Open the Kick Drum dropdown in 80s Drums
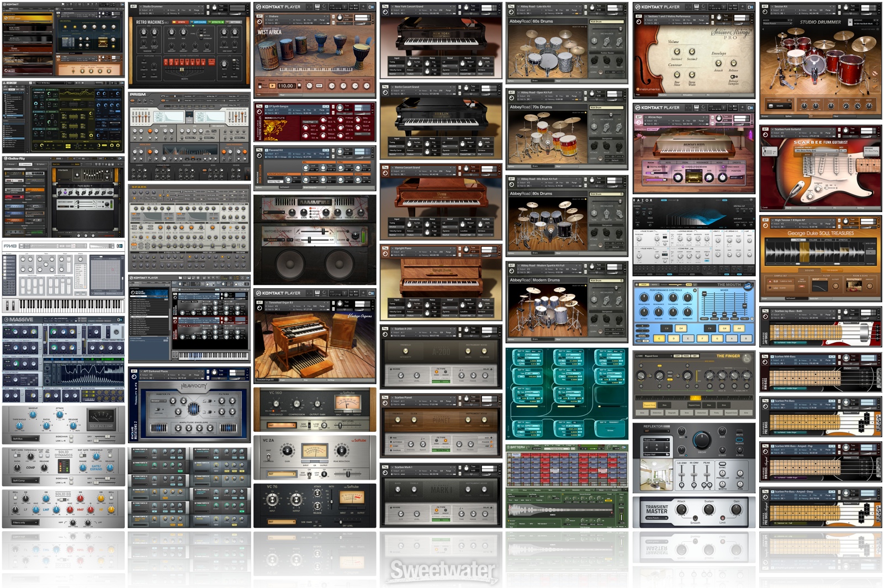Screen dimensions: 884x588 point(607,194)
